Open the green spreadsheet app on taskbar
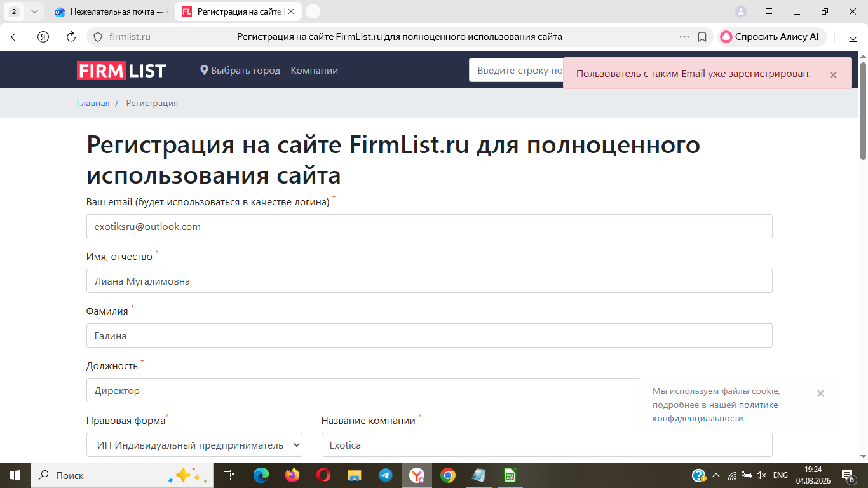The image size is (868, 488). (510, 475)
